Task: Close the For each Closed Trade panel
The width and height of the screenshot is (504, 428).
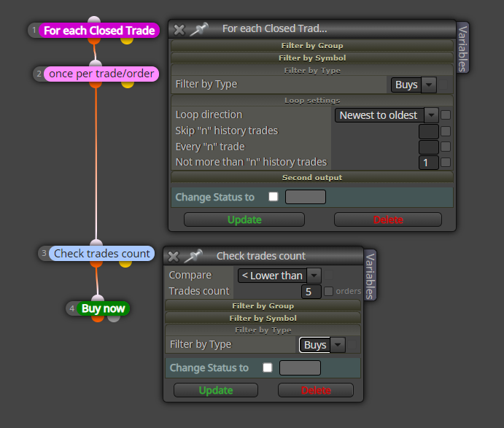Action: 179,30
